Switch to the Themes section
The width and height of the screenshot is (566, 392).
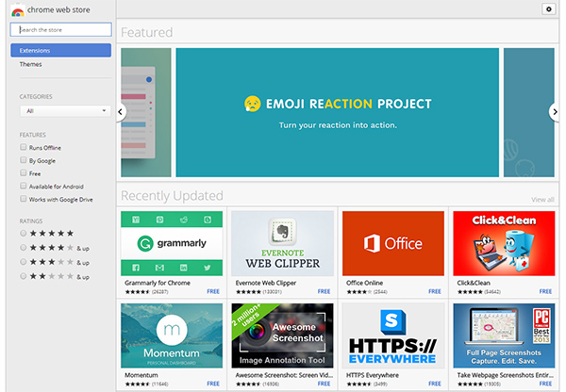(x=31, y=64)
